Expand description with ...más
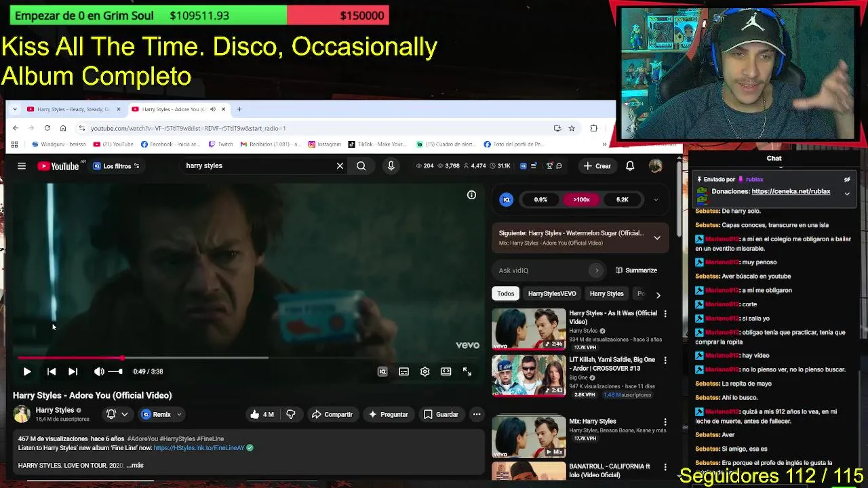This screenshot has width=868, height=488. 135,466
